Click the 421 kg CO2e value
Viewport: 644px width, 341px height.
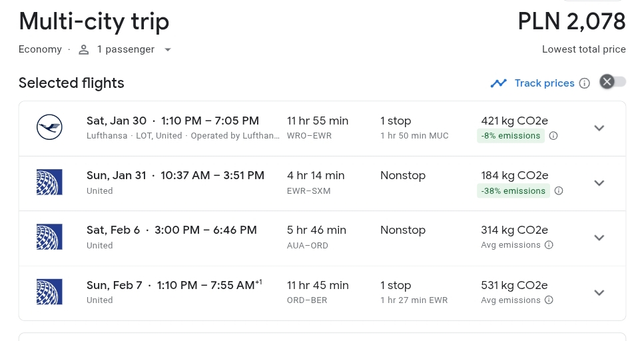pos(515,121)
